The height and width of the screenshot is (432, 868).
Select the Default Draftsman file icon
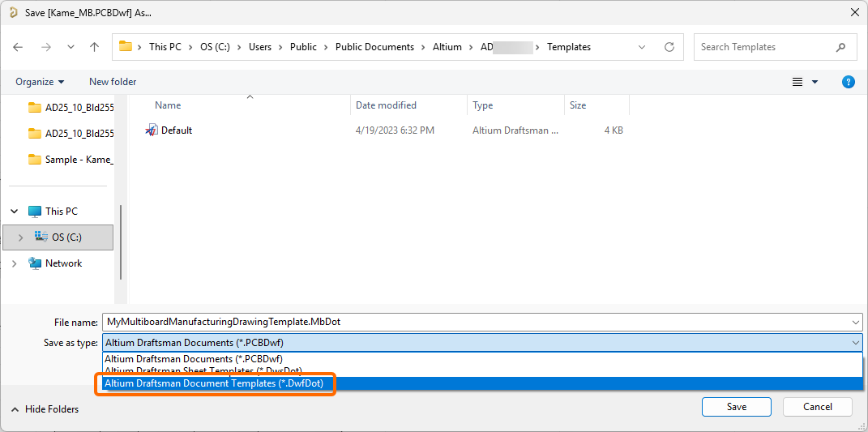coord(152,130)
